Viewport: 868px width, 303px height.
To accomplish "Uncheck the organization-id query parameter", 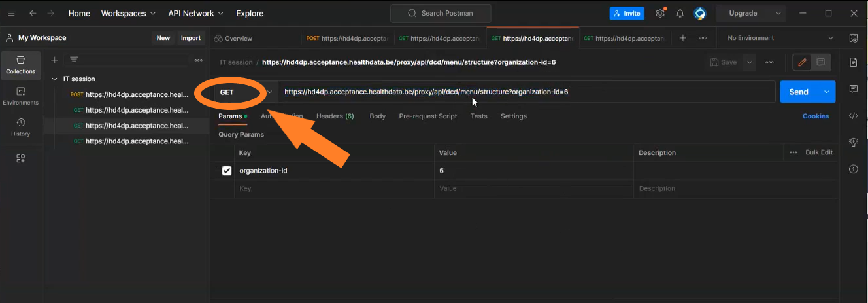I will (227, 171).
